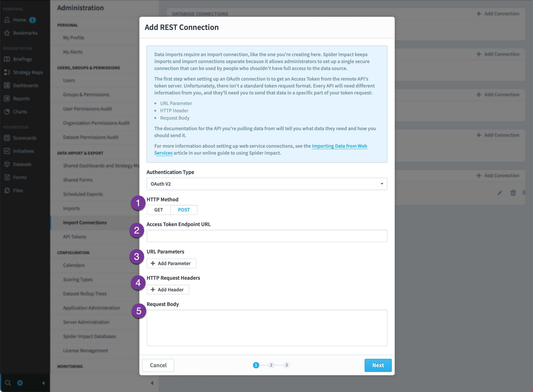The image size is (533, 392).
Task: Click the Access Token Endpoint URL field
Action: 267,236
